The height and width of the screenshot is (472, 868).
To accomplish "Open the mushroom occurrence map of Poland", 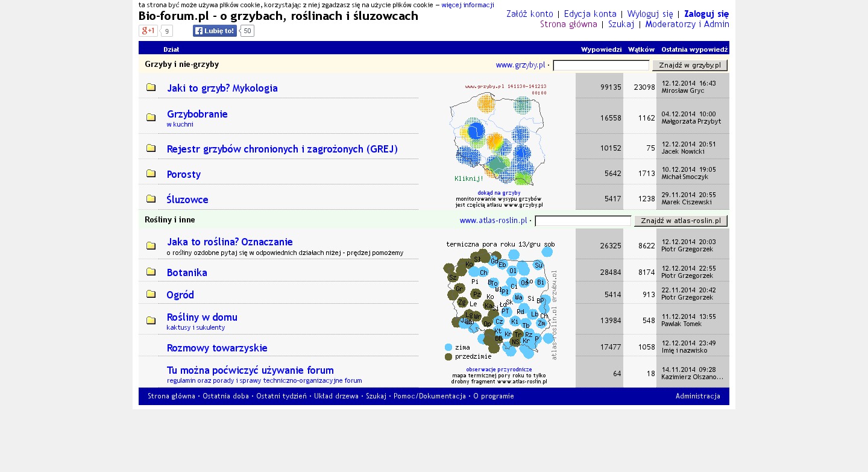I will (497, 136).
